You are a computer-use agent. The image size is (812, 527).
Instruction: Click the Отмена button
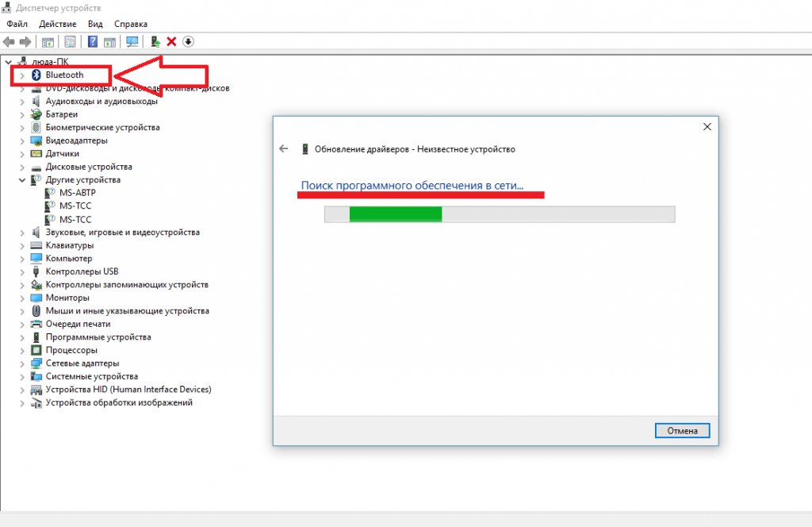(x=682, y=431)
